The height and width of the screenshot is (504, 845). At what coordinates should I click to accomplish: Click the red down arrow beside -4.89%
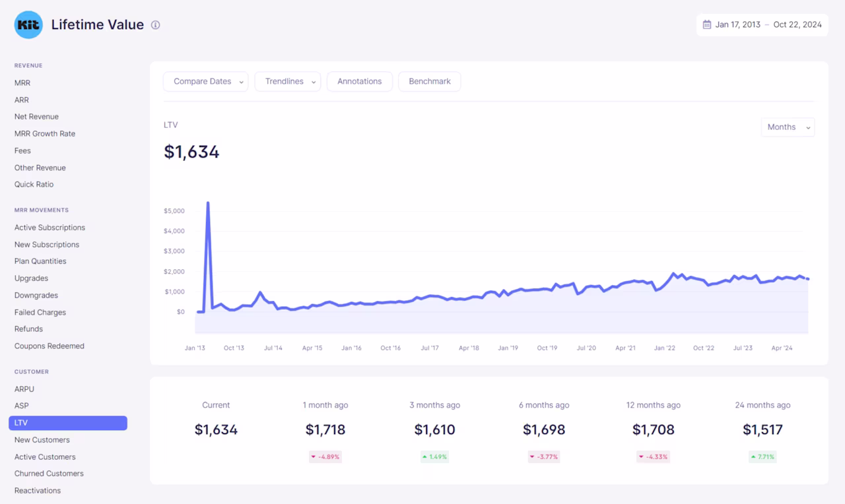[314, 457]
